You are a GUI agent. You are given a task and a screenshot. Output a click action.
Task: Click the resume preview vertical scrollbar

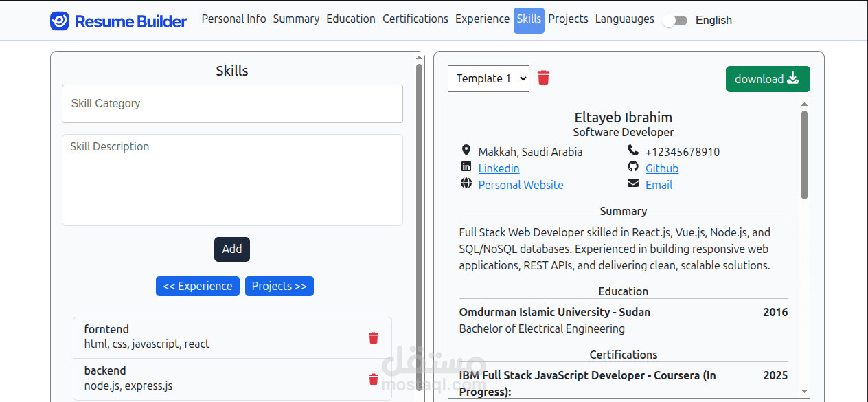[x=805, y=155]
